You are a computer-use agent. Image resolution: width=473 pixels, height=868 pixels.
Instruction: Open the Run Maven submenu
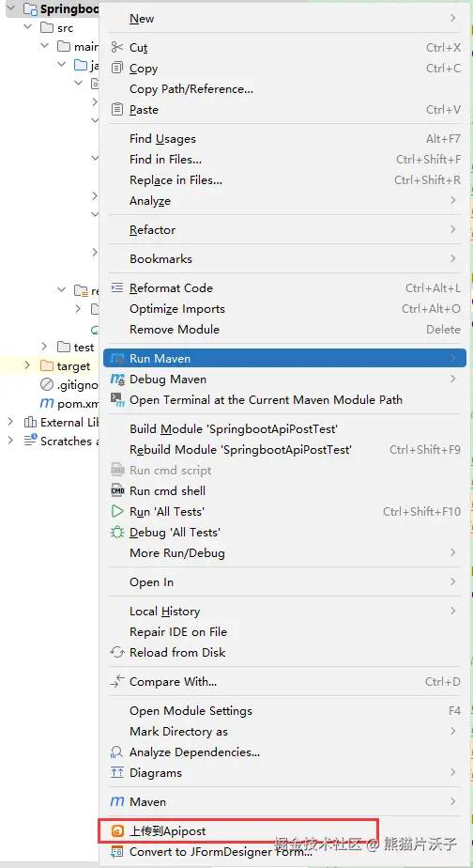coord(284,358)
